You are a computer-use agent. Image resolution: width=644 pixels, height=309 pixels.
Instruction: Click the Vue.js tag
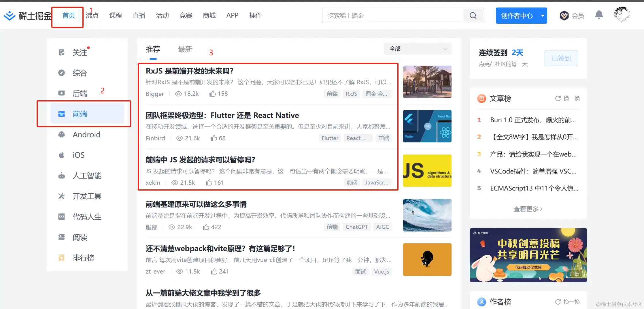(382, 271)
